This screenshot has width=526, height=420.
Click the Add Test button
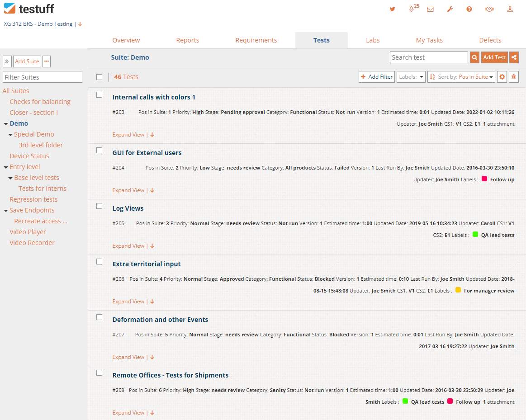[x=494, y=57]
